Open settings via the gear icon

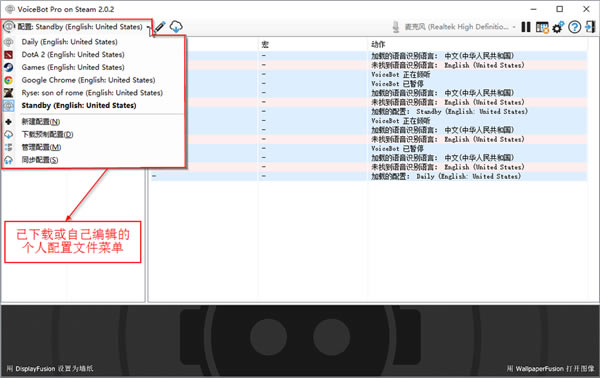[x=558, y=27]
